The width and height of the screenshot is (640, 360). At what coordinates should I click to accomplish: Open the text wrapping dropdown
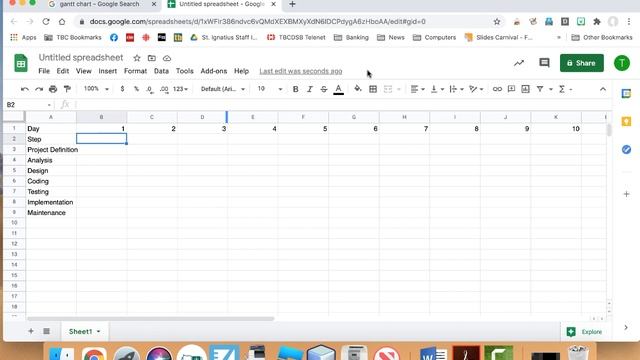point(456,89)
